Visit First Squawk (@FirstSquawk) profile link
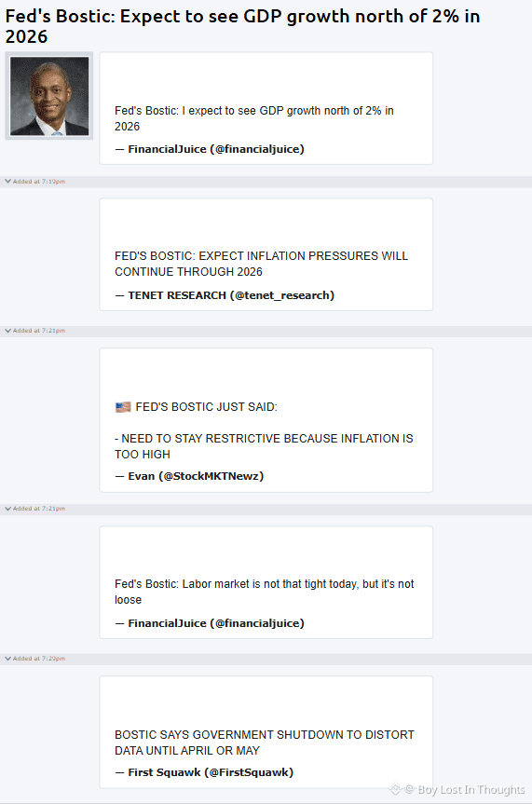532x804 pixels. click(x=204, y=772)
